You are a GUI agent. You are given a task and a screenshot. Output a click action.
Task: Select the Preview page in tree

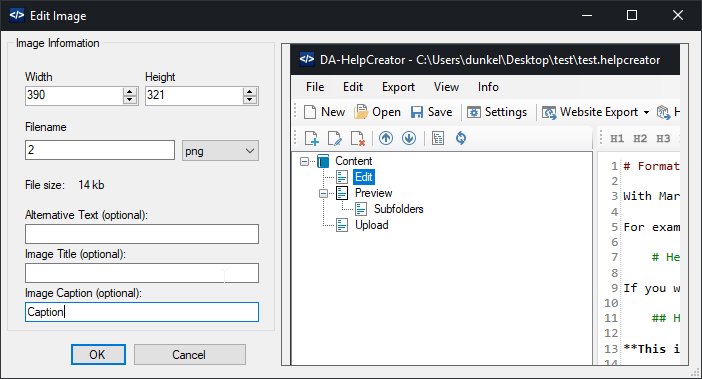coord(373,193)
